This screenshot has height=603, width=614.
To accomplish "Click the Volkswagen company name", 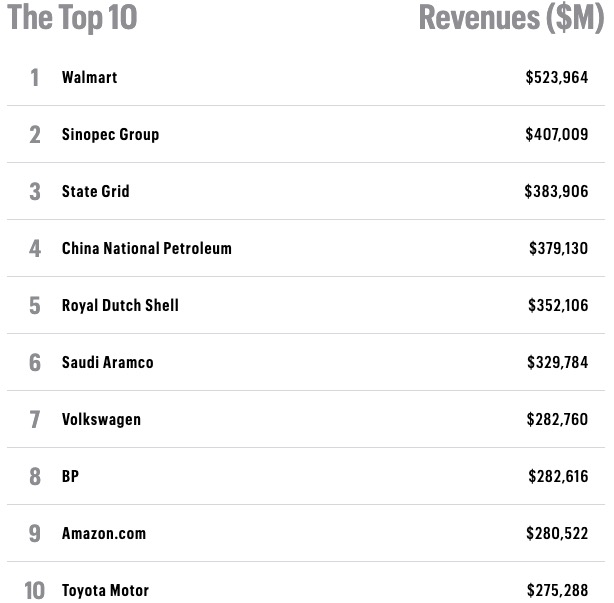I will coord(101,419).
